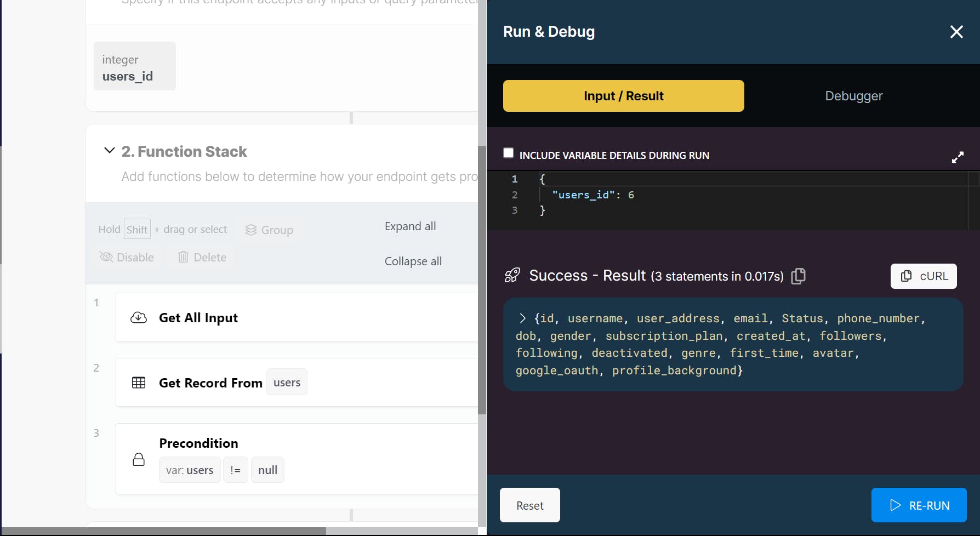Click the rocket icon beside Success
The height and width of the screenshot is (536, 980).
point(512,275)
